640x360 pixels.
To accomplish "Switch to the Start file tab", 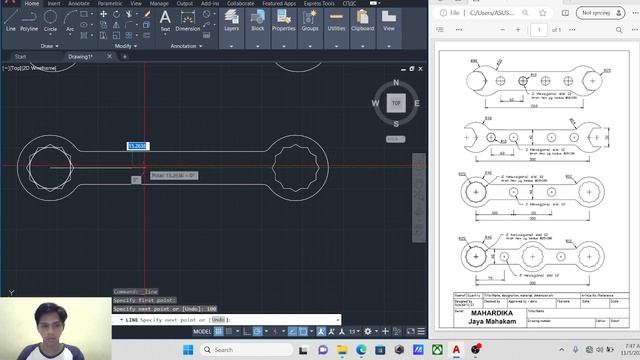I will tap(20, 57).
